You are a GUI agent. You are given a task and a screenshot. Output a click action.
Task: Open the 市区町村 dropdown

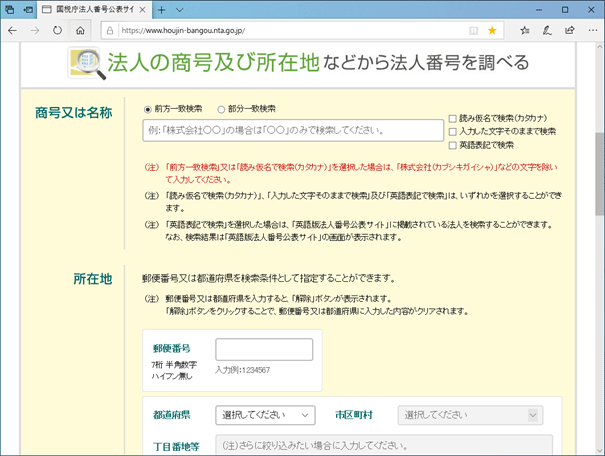[x=470, y=414]
